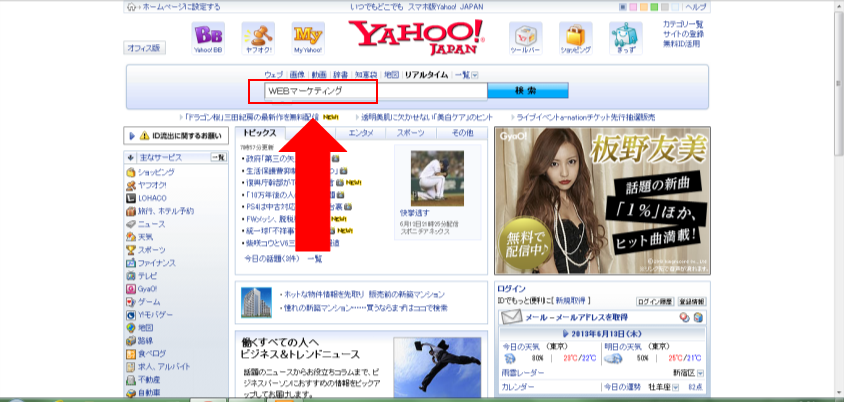Switch to the スポーツ news tab

411,133
